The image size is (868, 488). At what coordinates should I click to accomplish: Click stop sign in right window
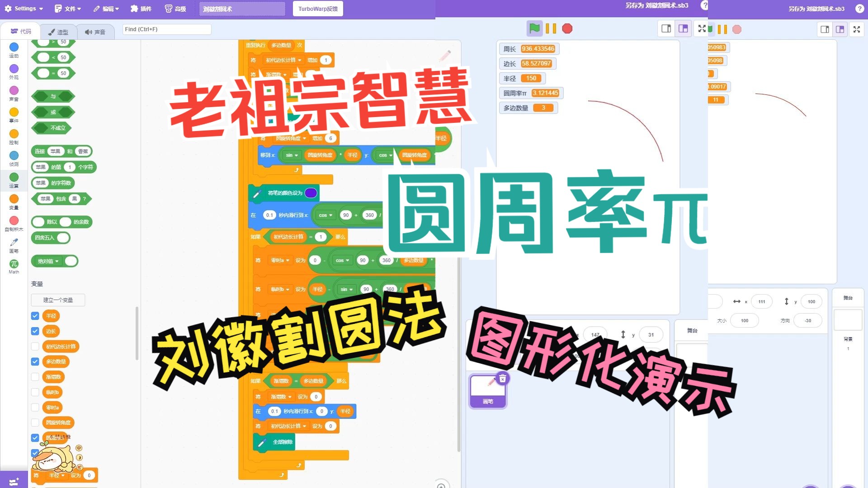(737, 29)
